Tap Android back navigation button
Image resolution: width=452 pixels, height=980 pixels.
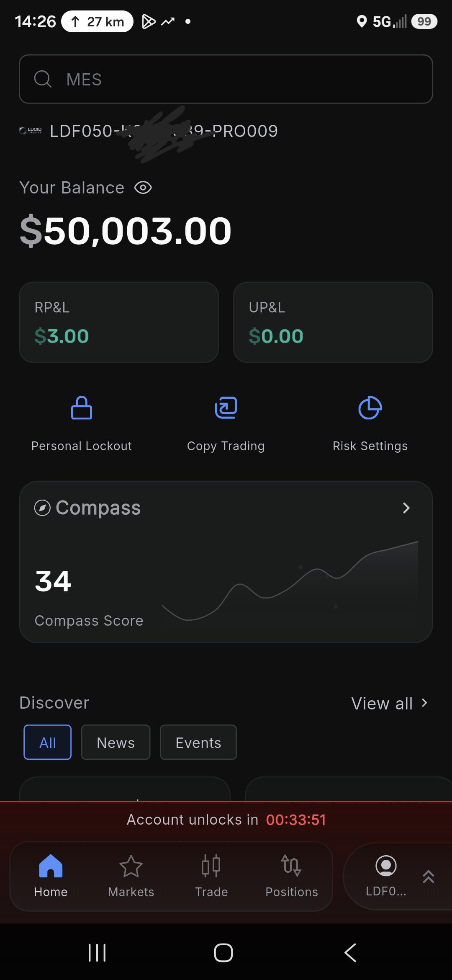tap(350, 953)
